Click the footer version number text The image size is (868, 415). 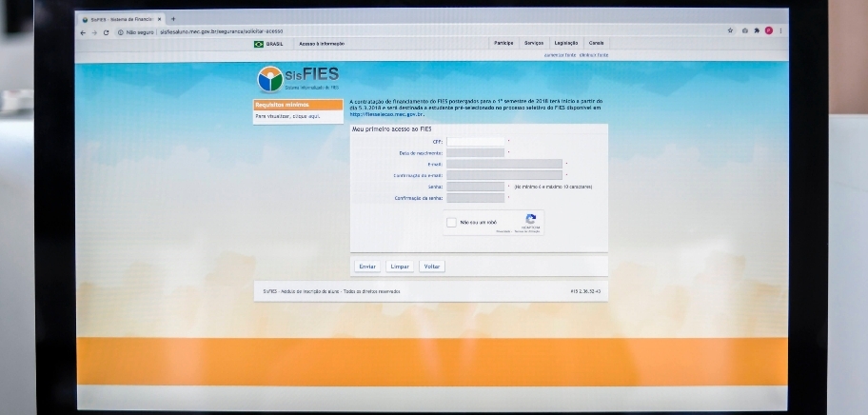tap(585, 291)
